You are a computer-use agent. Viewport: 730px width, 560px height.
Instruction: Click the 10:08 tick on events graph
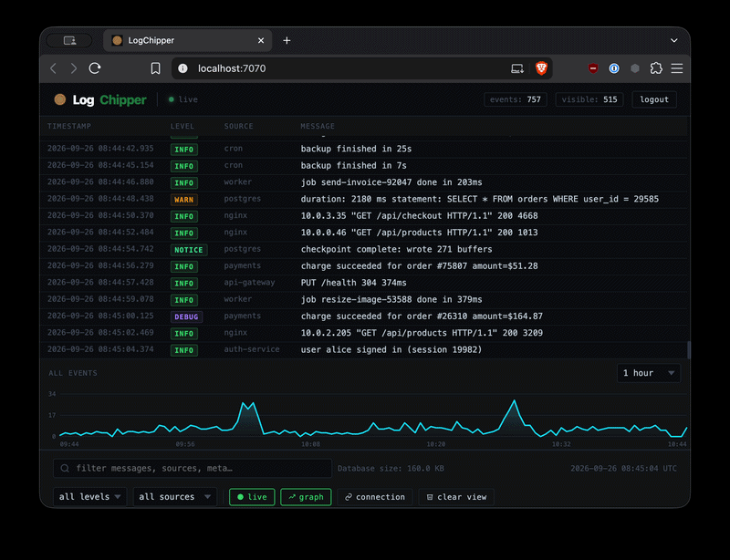pyautogui.click(x=310, y=444)
